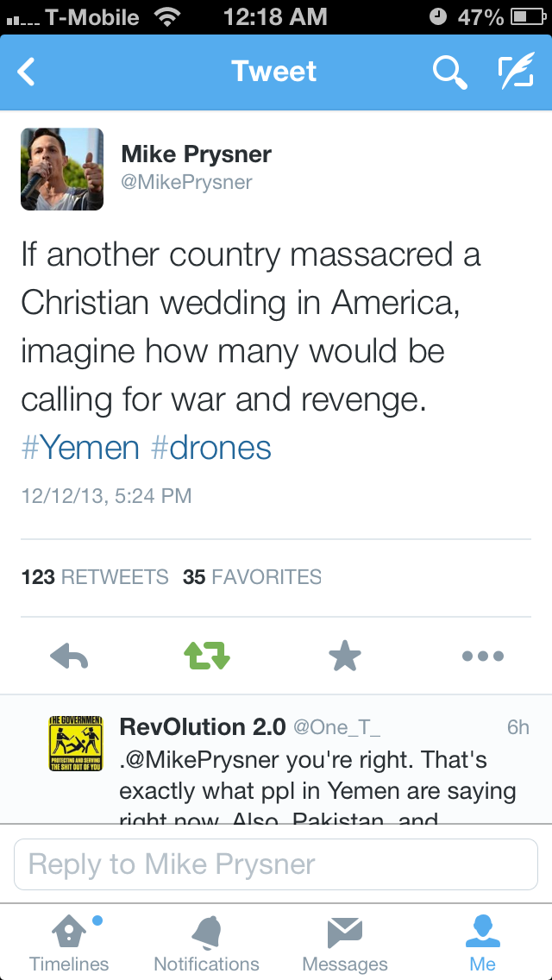This screenshot has height=980, width=552.
Task: Tap the back arrow in header
Action: coord(28,72)
